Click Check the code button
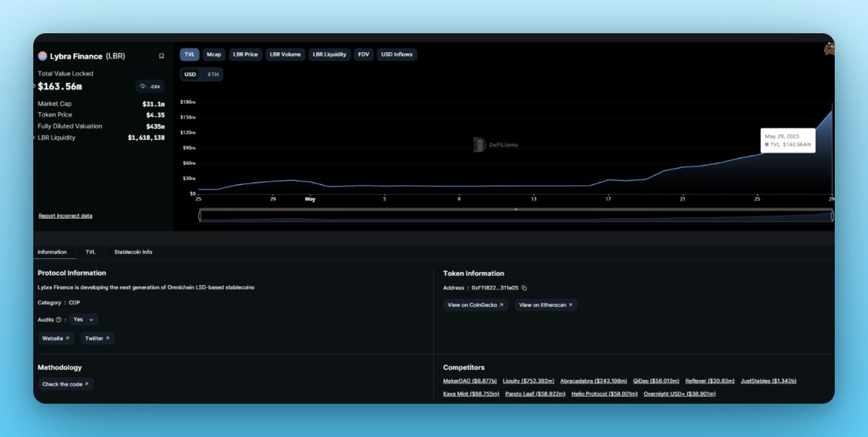The width and height of the screenshot is (868, 437). pyautogui.click(x=66, y=384)
